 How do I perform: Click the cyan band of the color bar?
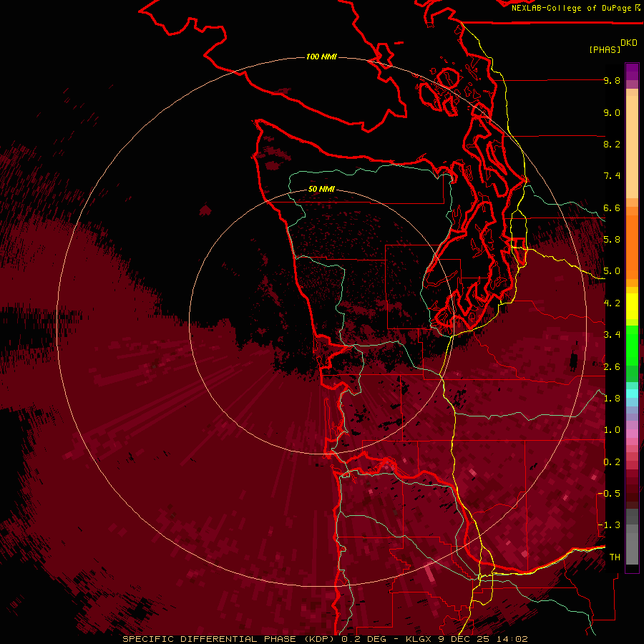[x=632, y=393]
